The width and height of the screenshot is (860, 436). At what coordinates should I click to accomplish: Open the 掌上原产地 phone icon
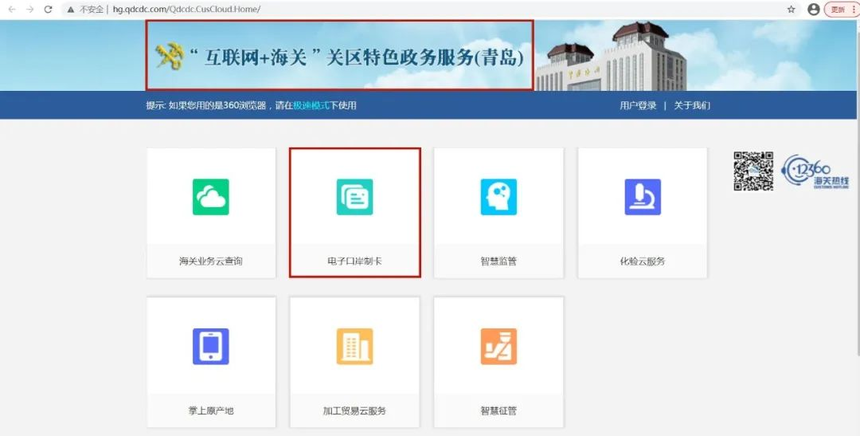click(211, 346)
